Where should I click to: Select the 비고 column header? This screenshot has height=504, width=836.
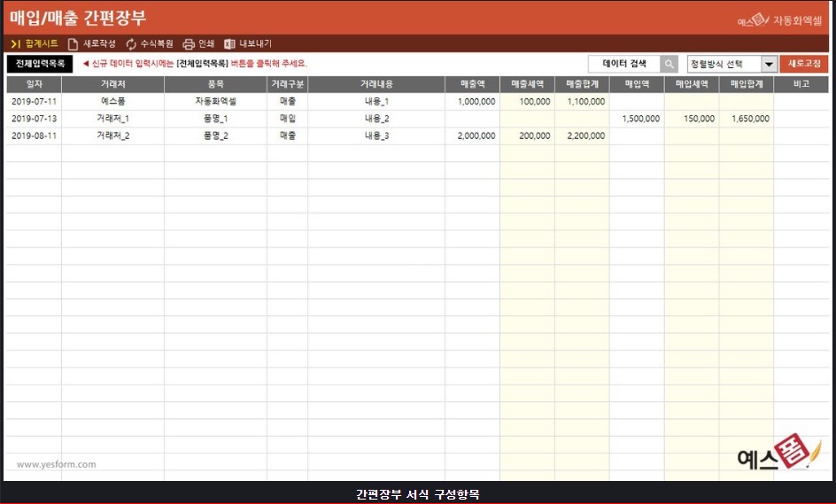pyautogui.click(x=801, y=84)
